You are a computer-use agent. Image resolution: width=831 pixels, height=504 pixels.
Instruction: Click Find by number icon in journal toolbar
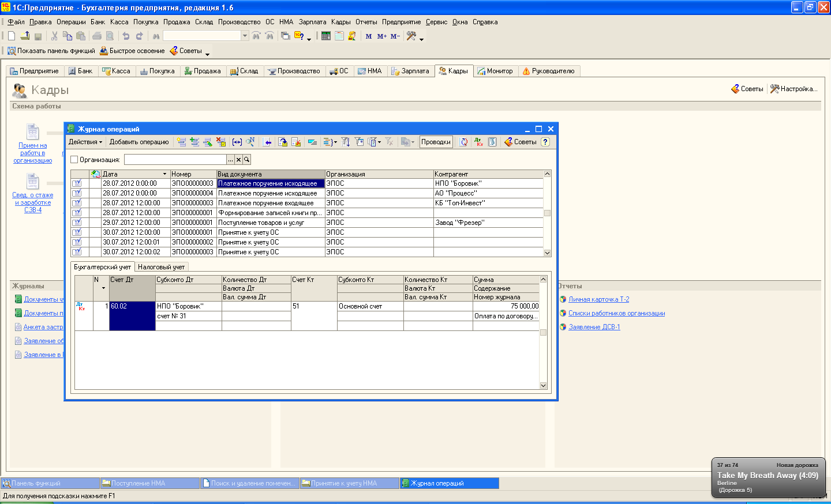pyautogui.click(x=250, y=142)
